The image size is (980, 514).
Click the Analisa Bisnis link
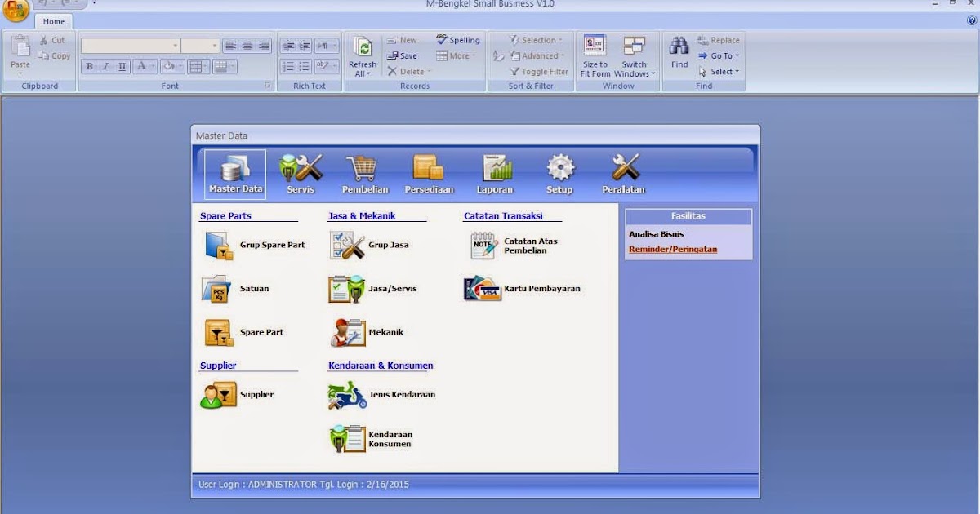tap(657, 235)
